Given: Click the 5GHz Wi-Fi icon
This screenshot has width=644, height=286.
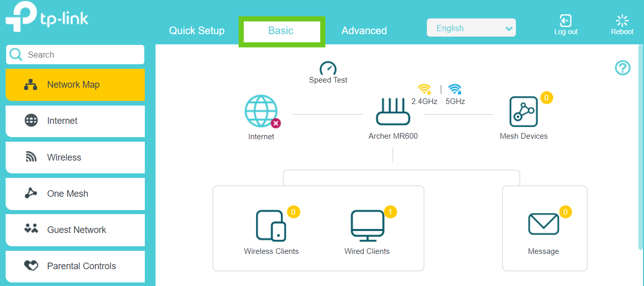Looking at the screenshot, I should 455,89.
